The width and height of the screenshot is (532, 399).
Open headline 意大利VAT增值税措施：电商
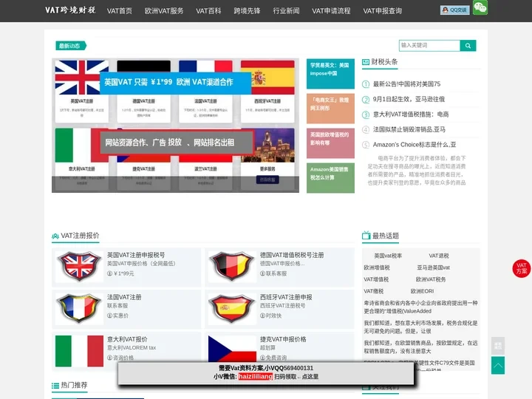coord(411,115)
